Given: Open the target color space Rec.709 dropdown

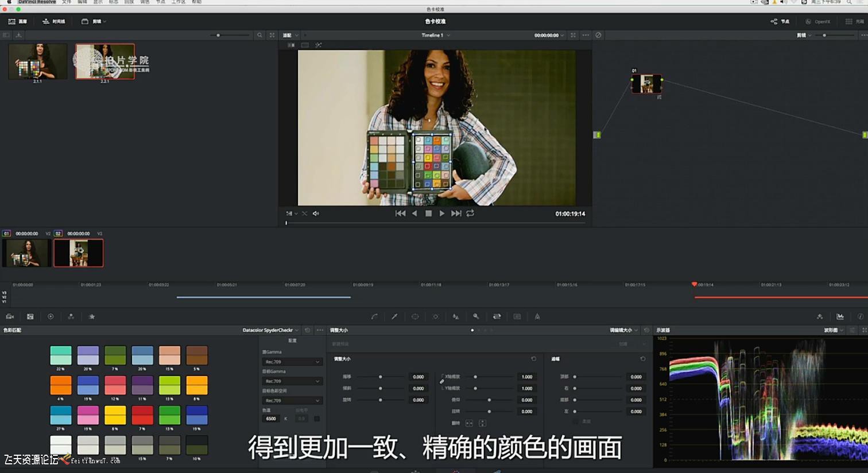Looking at the screenshot, I should click(292, 400).
